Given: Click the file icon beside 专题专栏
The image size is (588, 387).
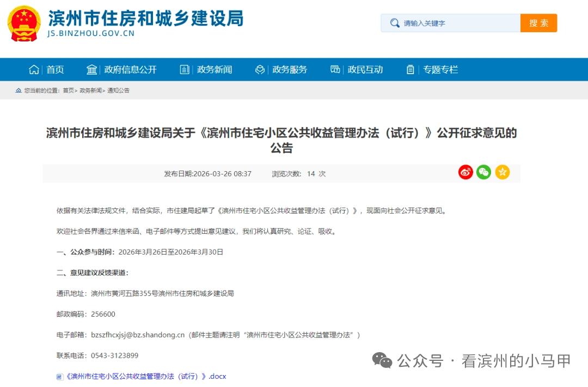Looking at the screenshot, I should 409,69.
